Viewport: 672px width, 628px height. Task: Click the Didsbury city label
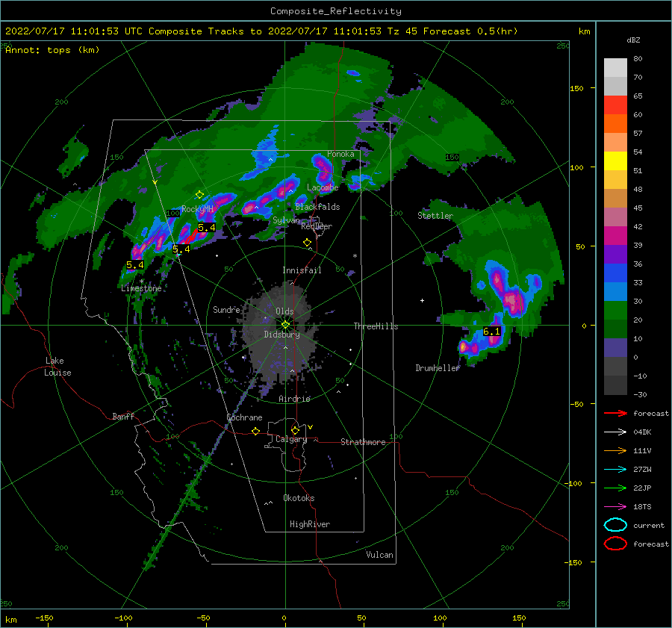coord(282,335)
